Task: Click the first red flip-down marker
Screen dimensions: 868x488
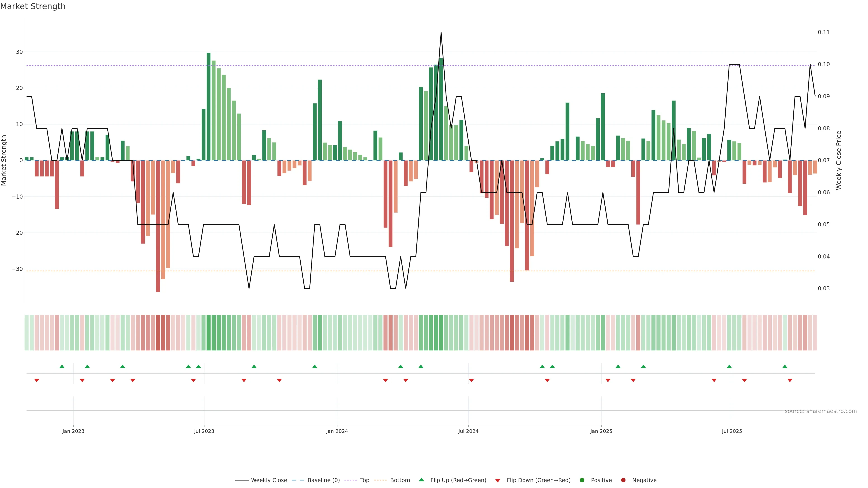Action: pyautogui.click(x=37, y=380)
